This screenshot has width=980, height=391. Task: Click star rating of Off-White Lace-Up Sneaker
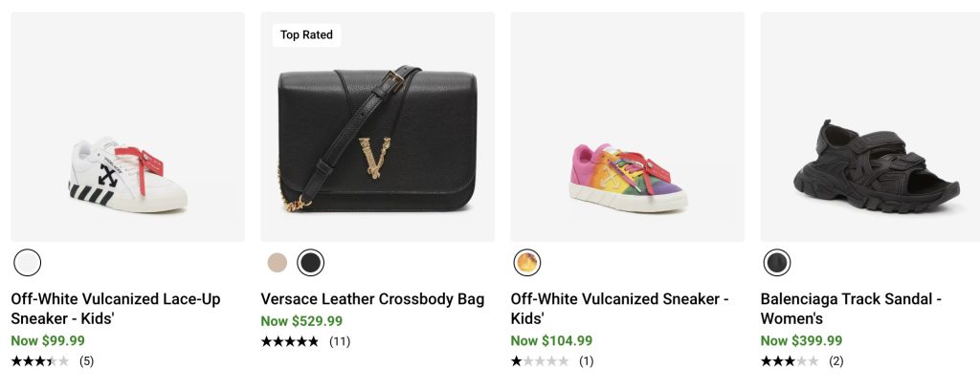pyautogui.click(x=39, y=361)
